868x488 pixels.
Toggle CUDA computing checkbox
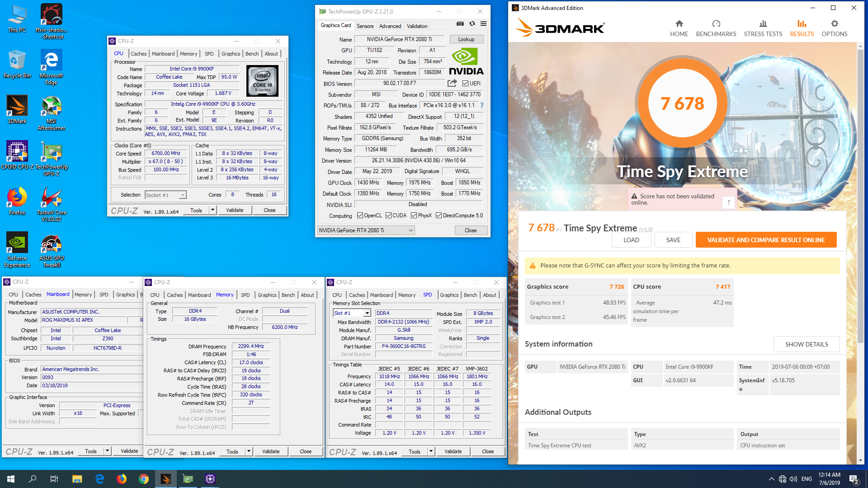click(388, 216)
